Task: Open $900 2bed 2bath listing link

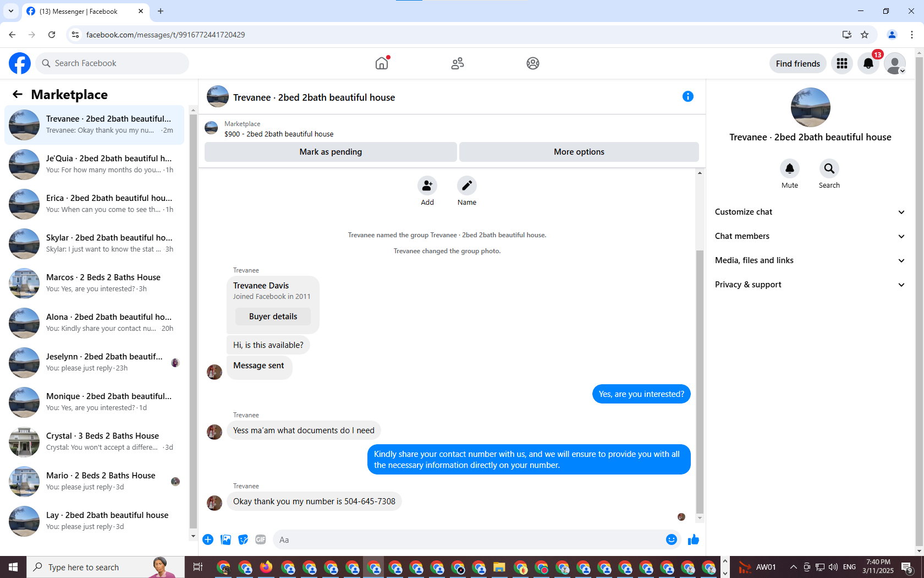Action: click(x=279, y=134)
